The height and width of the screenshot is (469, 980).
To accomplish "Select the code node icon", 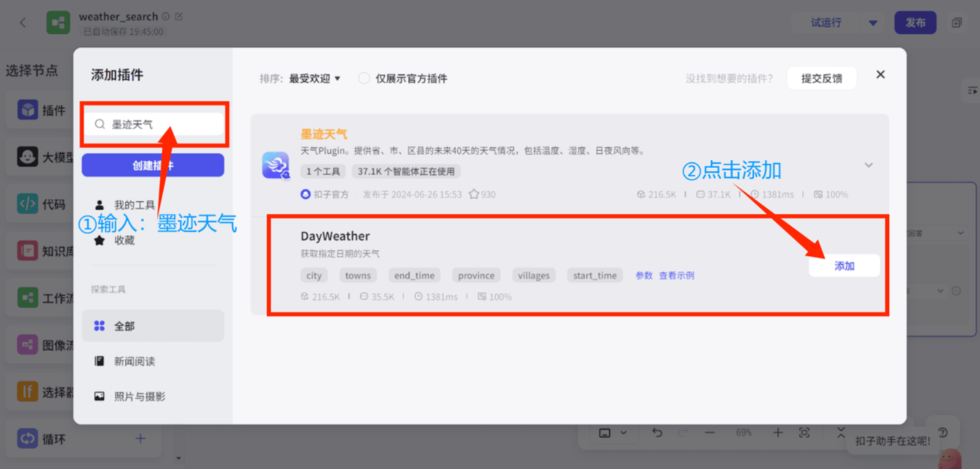I will (x=28, y=203).
